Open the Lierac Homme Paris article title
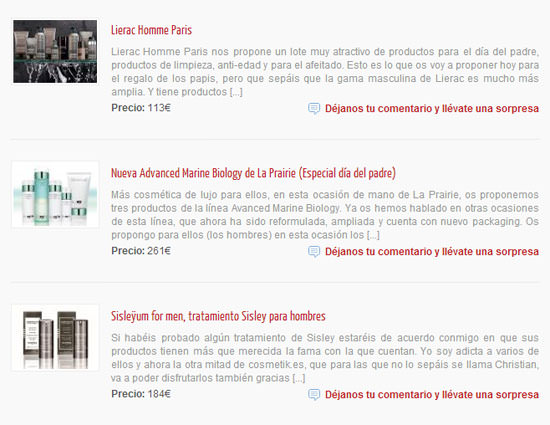Image resolution: width=550 pixels, height=425 pixels. point(152,30)
